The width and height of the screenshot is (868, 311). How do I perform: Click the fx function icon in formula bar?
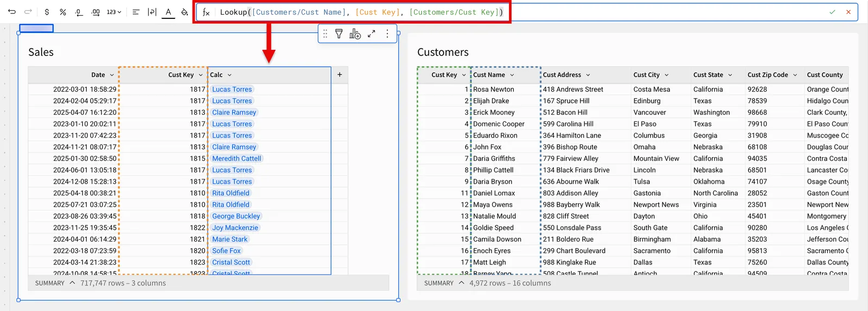pyautogui.click(x=206, y=12)
